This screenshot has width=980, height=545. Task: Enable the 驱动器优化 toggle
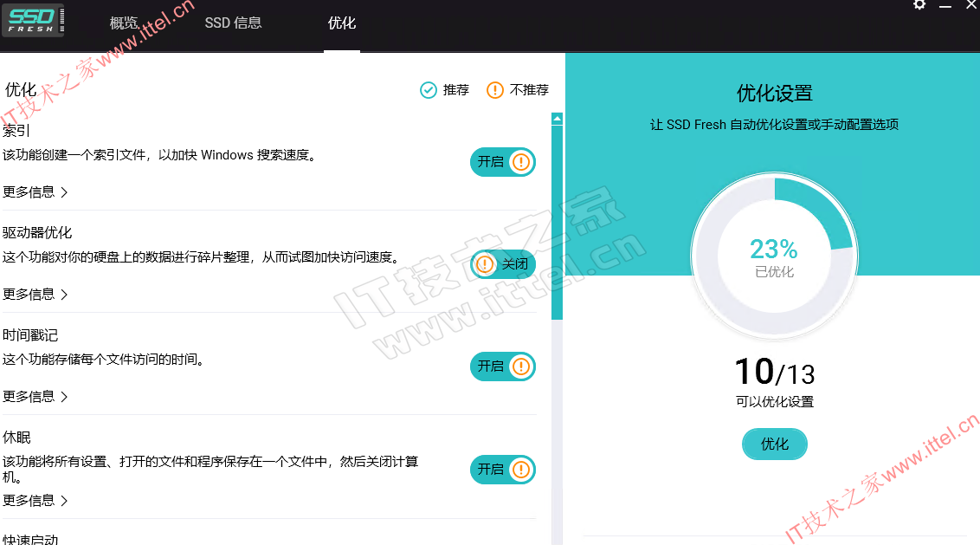click(502, 264)
